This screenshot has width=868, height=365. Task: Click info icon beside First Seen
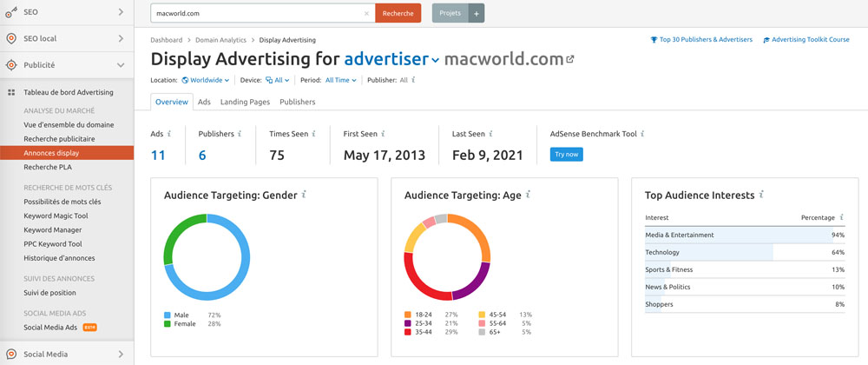coord(383,134)
